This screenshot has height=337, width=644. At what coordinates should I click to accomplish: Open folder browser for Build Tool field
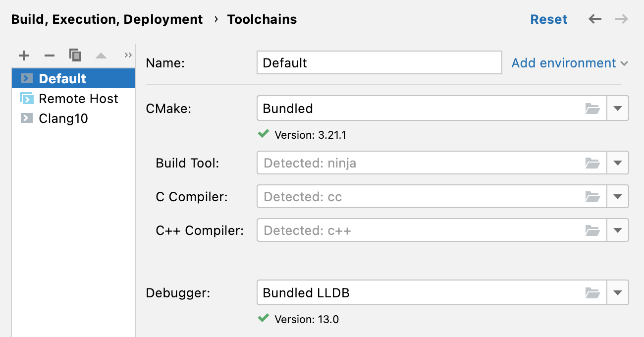click(593, 163)
